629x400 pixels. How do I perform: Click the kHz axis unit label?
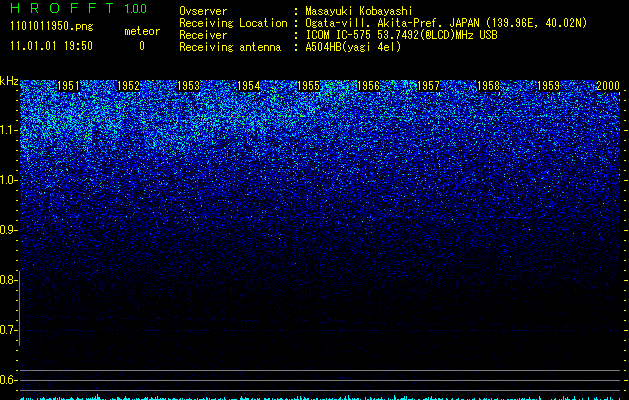9,81
